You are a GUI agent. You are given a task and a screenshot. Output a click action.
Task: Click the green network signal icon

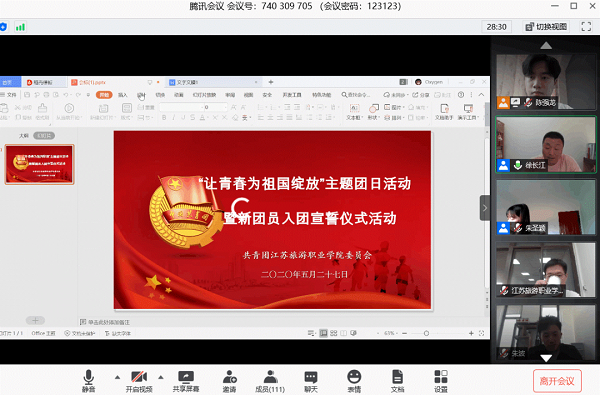pos(20,27)
